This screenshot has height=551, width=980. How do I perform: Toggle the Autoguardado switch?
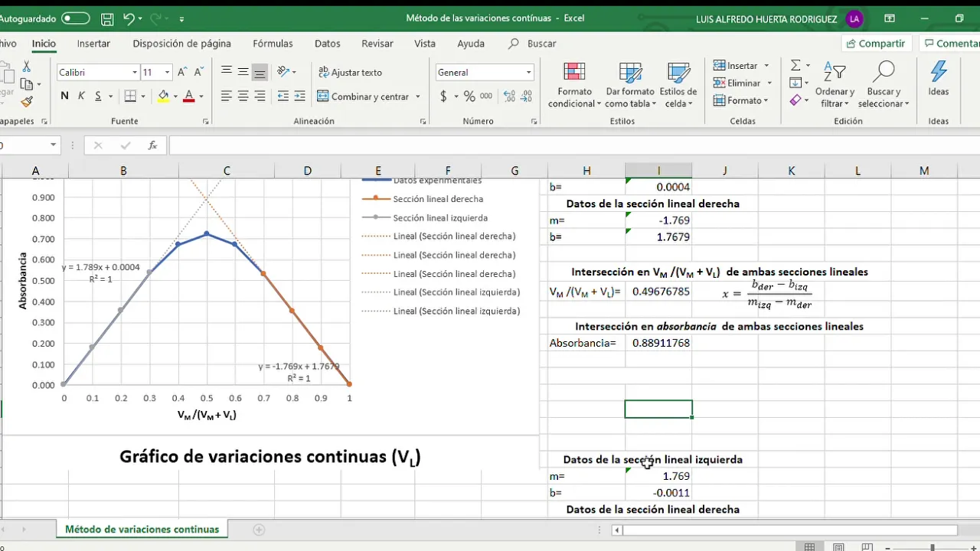(75, 18)
